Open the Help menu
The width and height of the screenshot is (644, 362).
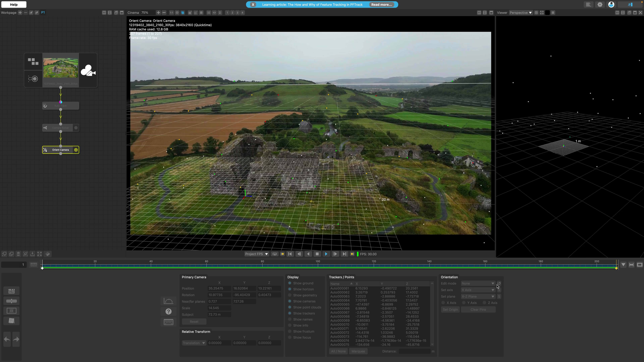[x=14, y=5]
